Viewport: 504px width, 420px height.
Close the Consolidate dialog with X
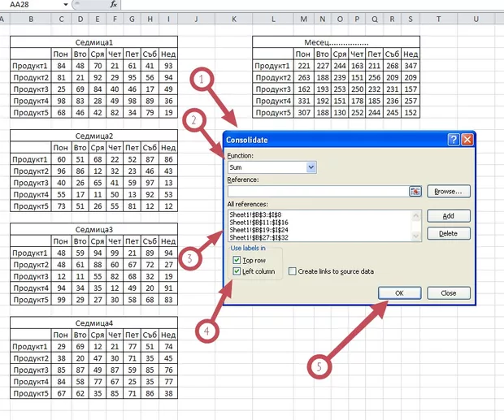[467, 140]
